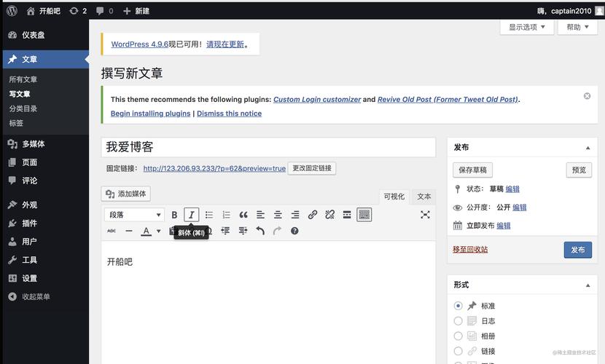Click 添加媒体 add media button
This screenshot has width=605, height=364.
point(126,194)
